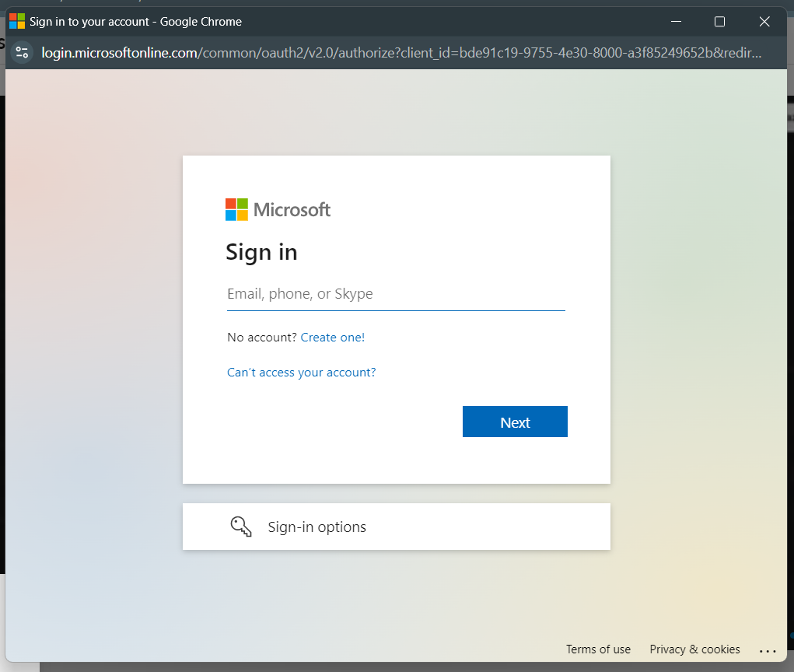
Task: Click the Sign in heading text
Action: 261,252
